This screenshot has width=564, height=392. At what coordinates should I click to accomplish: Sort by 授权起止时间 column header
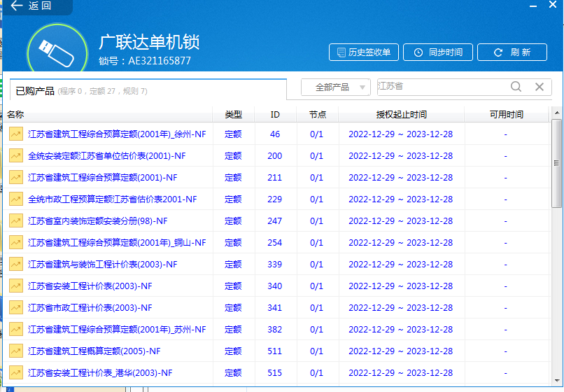point(402,115)
